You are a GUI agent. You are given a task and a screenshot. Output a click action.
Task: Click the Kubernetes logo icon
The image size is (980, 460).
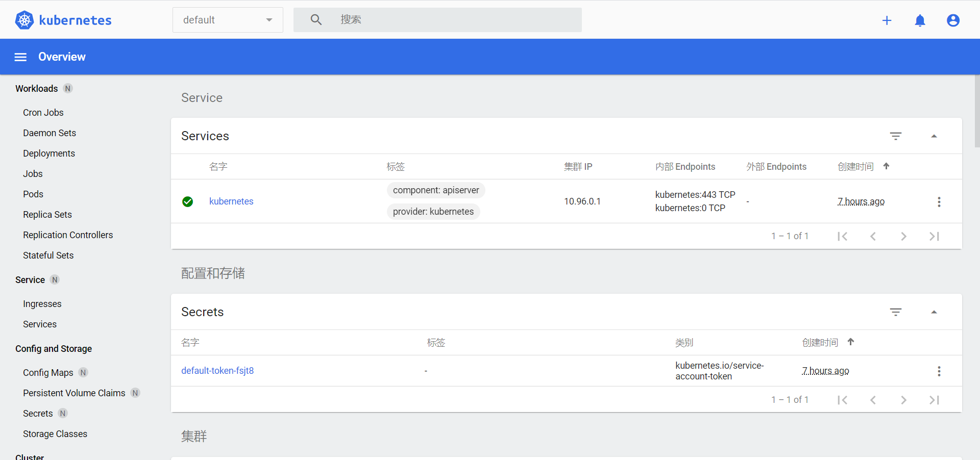point(24,20)
